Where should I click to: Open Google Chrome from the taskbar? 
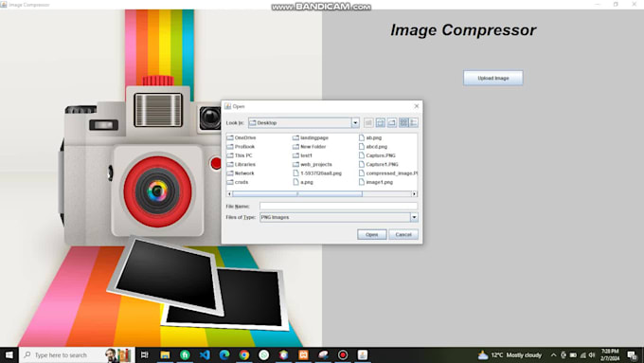244,354
